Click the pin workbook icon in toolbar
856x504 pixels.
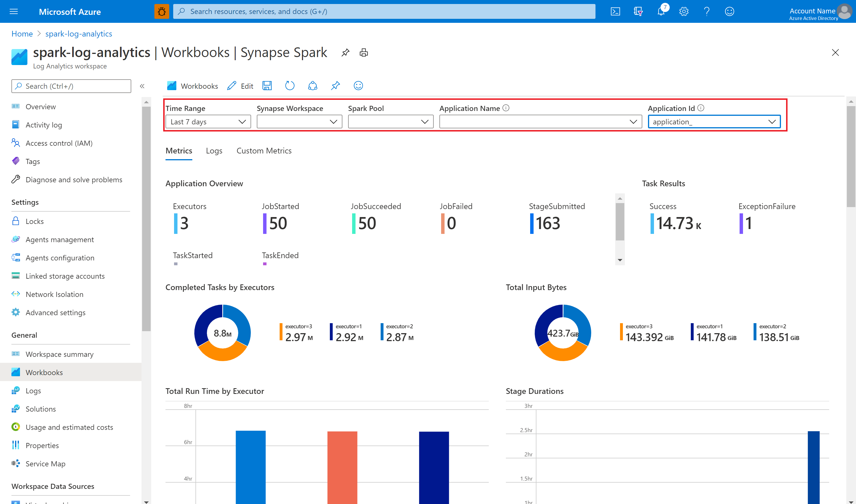(335, 86)
